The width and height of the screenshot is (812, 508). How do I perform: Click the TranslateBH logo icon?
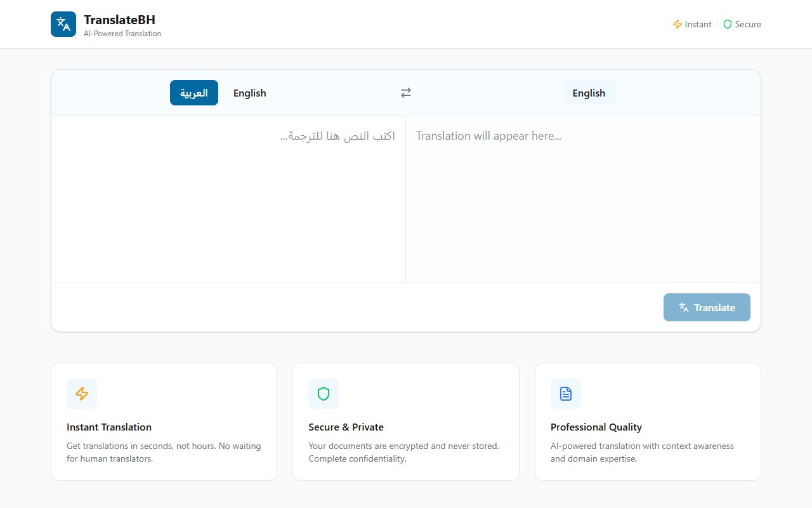tap(63, 24)
